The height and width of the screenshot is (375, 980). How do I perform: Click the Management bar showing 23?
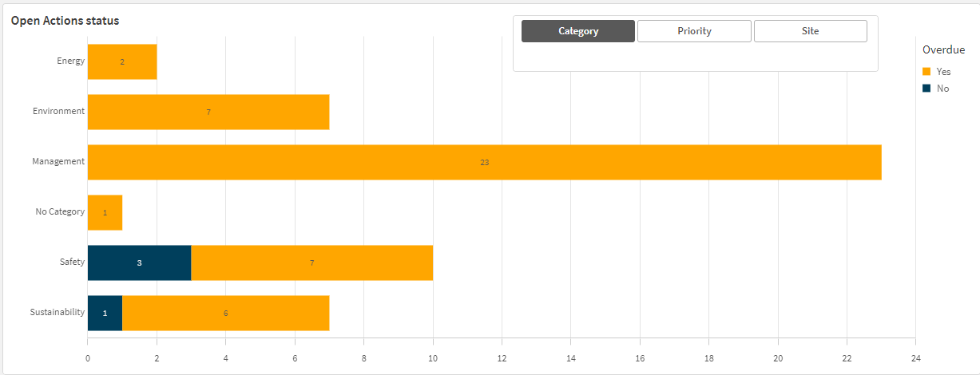pos(484,162)
